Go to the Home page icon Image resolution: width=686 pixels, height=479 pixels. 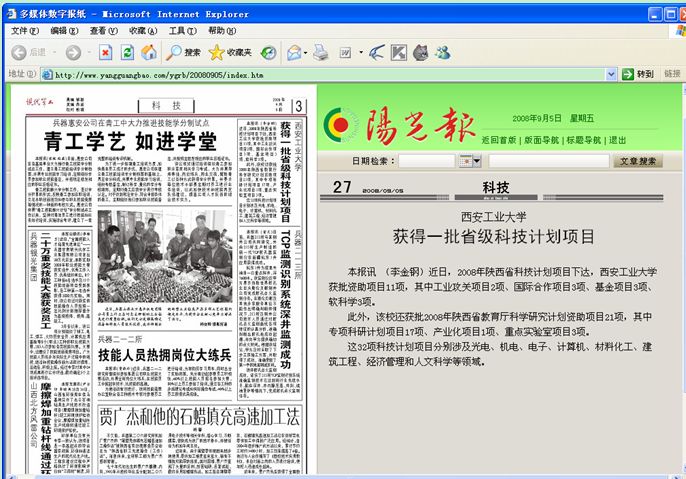(x=149, y=53)
